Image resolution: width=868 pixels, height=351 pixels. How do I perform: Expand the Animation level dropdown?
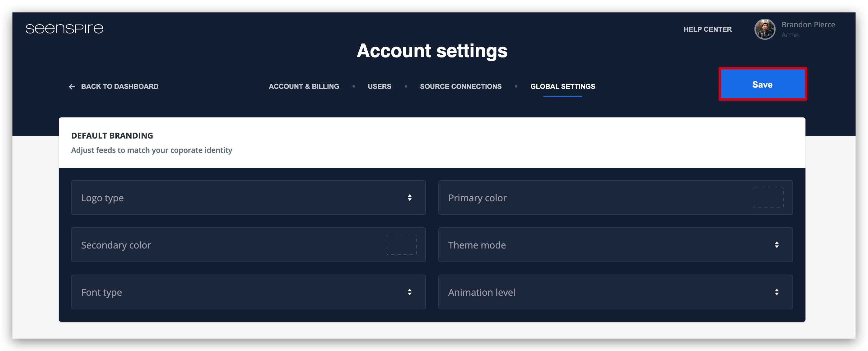(615, 292)
